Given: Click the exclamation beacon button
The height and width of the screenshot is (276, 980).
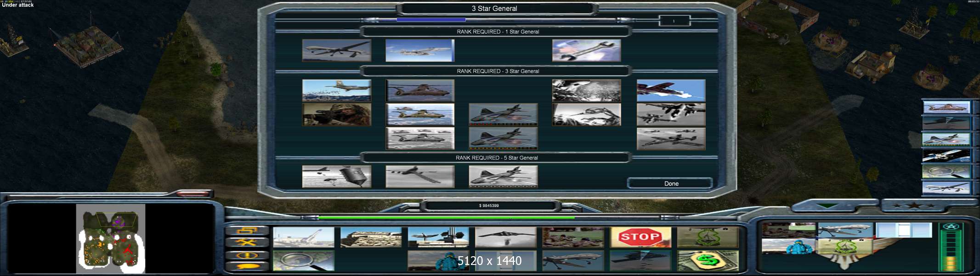Looking at the screenshot, I should [x=246, y=255].
